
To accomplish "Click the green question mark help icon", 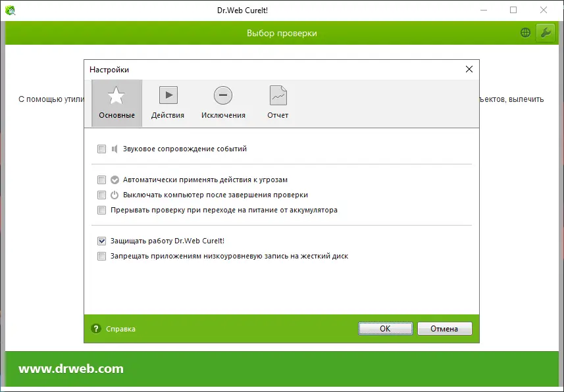I will [x=95, y=329].
